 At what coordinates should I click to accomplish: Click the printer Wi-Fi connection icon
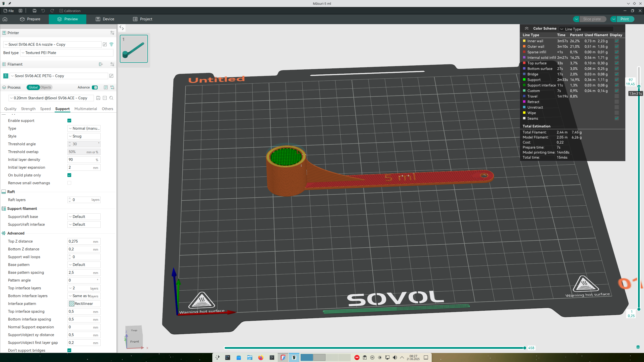(x=111, y=44)
